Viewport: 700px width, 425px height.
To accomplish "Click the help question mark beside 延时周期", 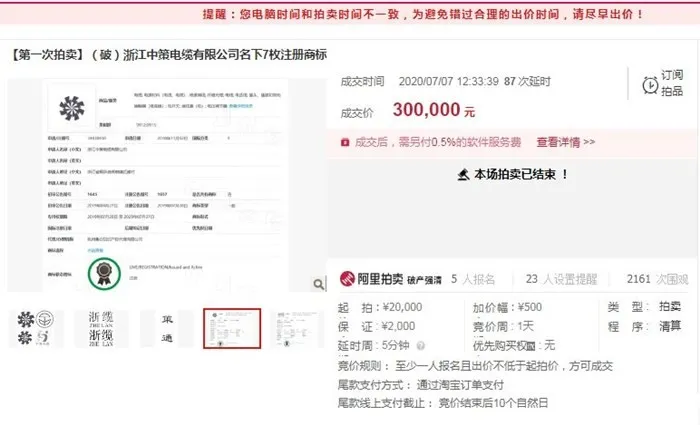I will point(421,346).
